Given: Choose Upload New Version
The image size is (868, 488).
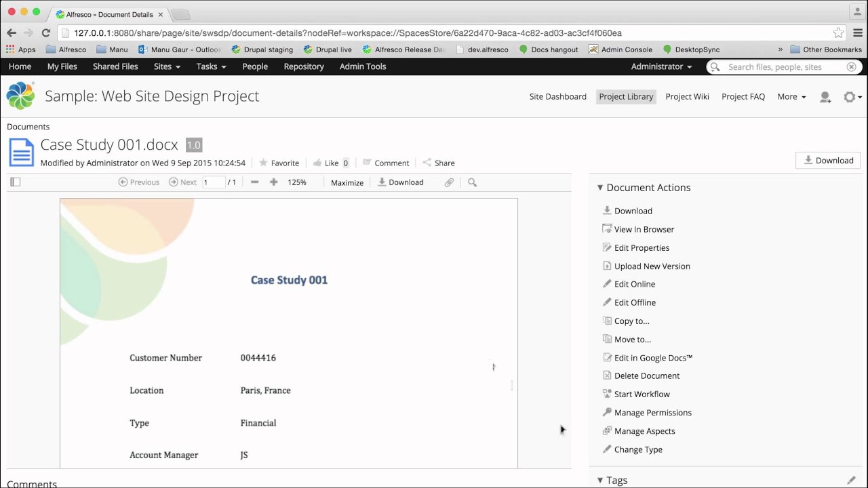Looking at the screenshot, I should pyautogui.click(x=646, y=266).
